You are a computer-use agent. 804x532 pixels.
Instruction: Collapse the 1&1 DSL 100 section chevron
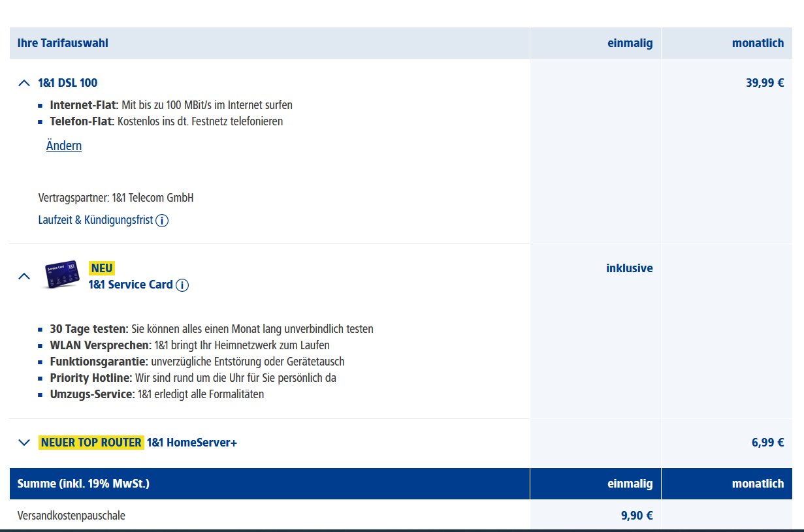click(x=24, y=83)
